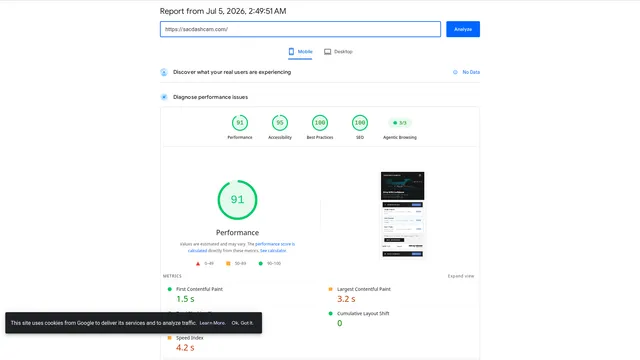Click the Diagnose performance issues heading
Screen dimensions: 640x360
[210, 97]
